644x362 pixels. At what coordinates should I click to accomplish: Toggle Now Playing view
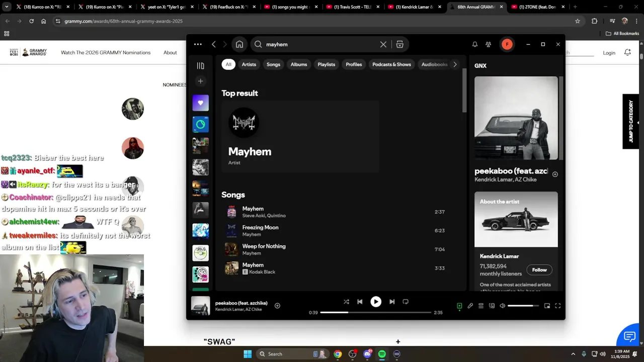(x=459, y=306)
